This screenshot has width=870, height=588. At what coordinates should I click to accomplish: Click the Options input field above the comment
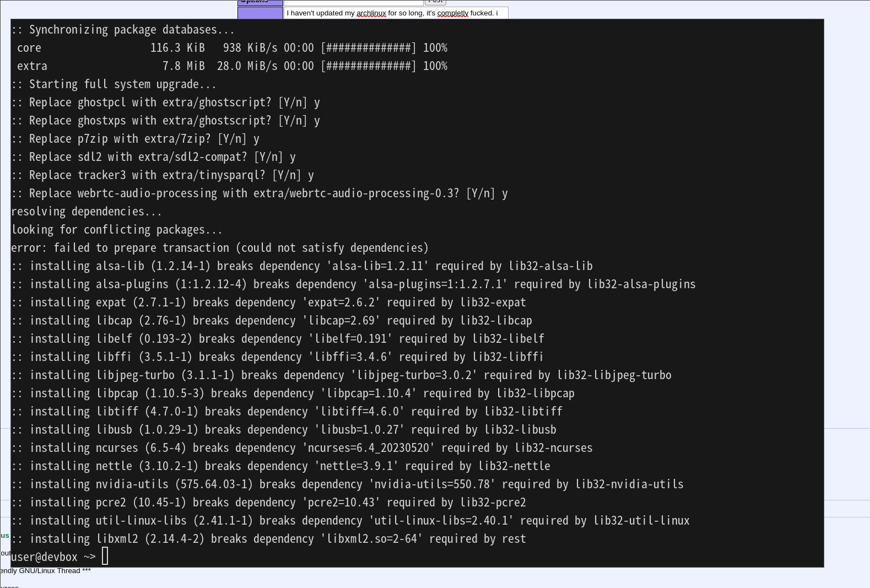353,2
